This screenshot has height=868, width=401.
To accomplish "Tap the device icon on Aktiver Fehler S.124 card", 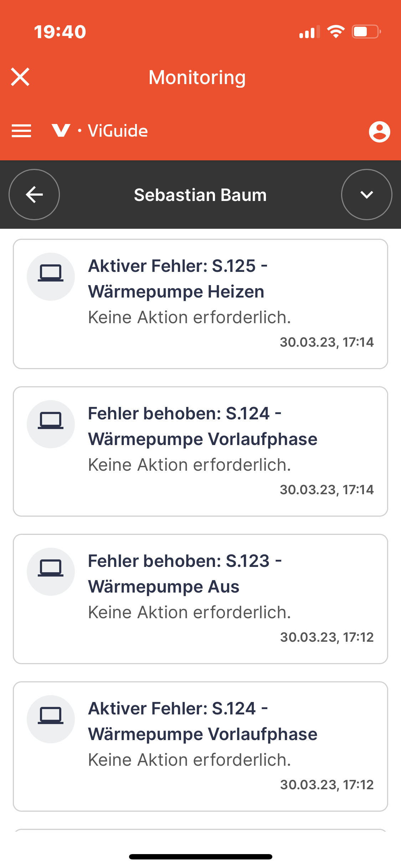I will click(51, 719).
